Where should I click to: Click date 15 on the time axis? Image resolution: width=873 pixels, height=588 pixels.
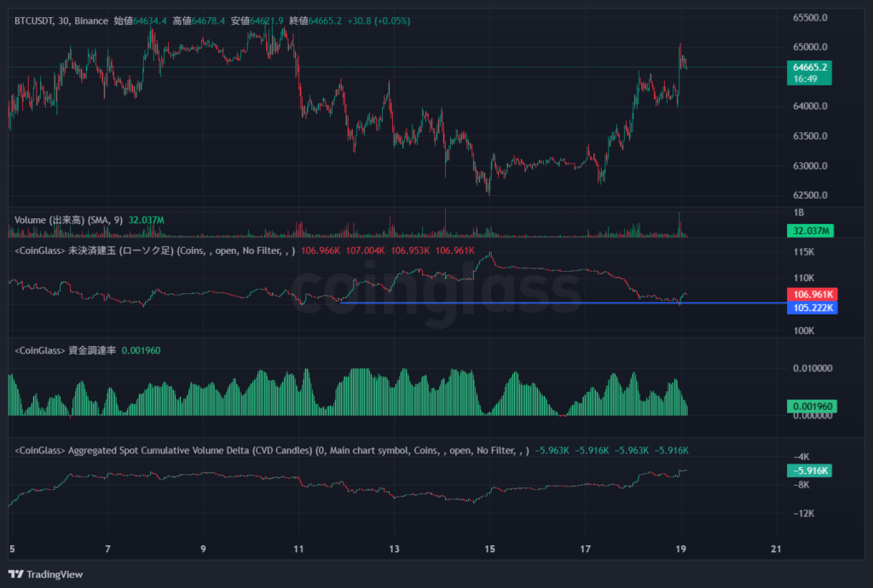coord(489,549)
